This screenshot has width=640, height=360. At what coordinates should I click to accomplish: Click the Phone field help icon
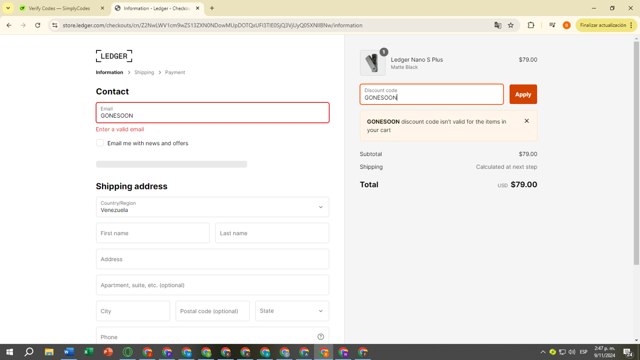320,337
